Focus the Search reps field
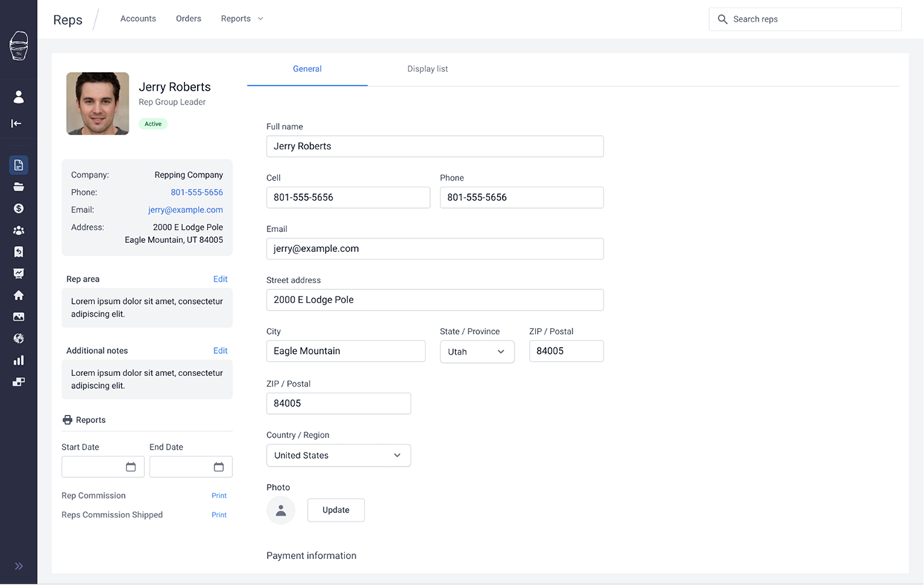The height and width of the screenshot is (588, 924). 806,19
